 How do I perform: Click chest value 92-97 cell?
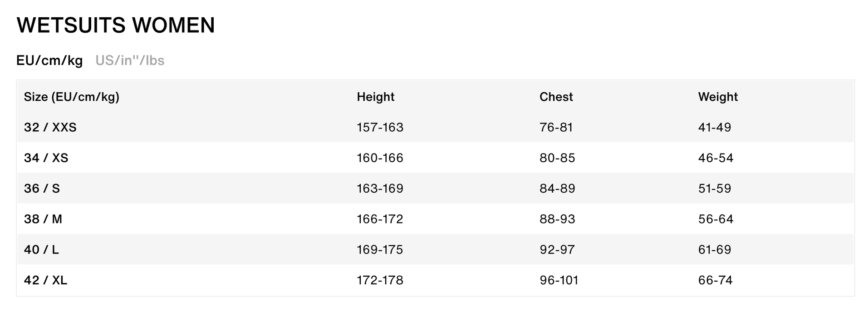pyautogui.click(x=557, y=249)
